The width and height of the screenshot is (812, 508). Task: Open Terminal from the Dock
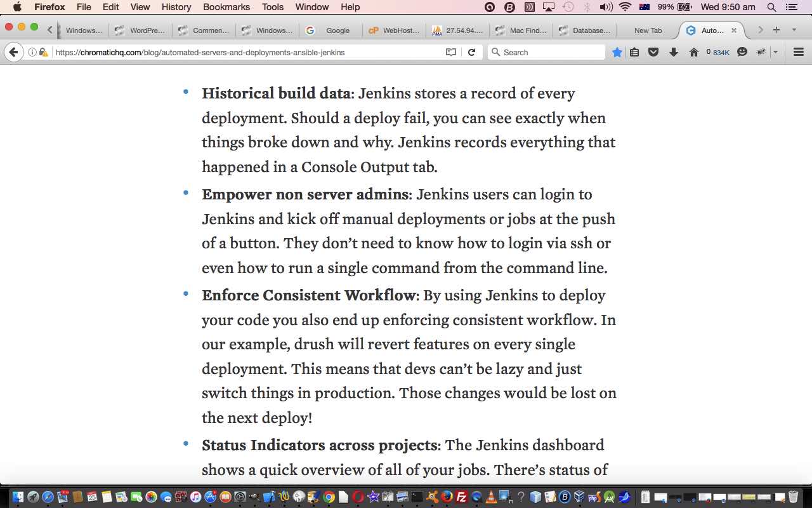(417, 497)
